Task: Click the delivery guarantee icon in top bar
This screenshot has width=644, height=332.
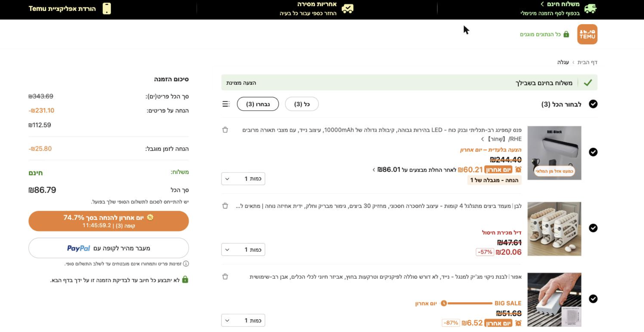Action: coord(347,9)
